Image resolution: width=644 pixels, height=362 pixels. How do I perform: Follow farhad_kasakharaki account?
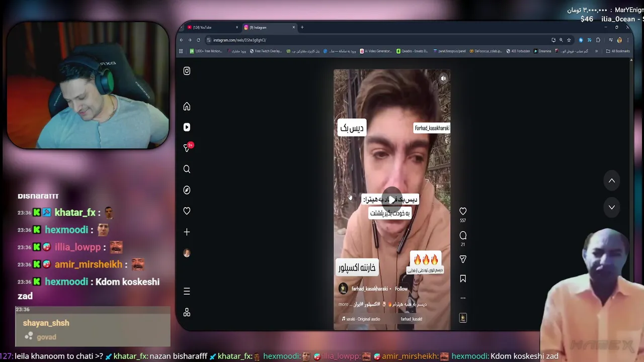(x=401, y=289)
